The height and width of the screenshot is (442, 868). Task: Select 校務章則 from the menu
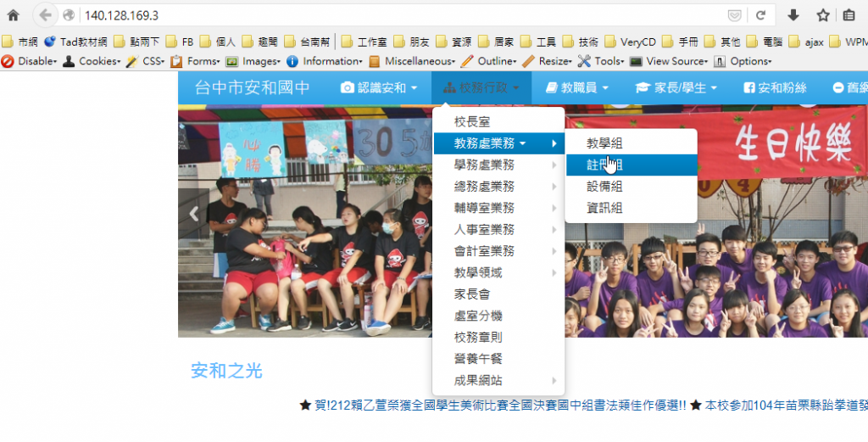(498, 338)
